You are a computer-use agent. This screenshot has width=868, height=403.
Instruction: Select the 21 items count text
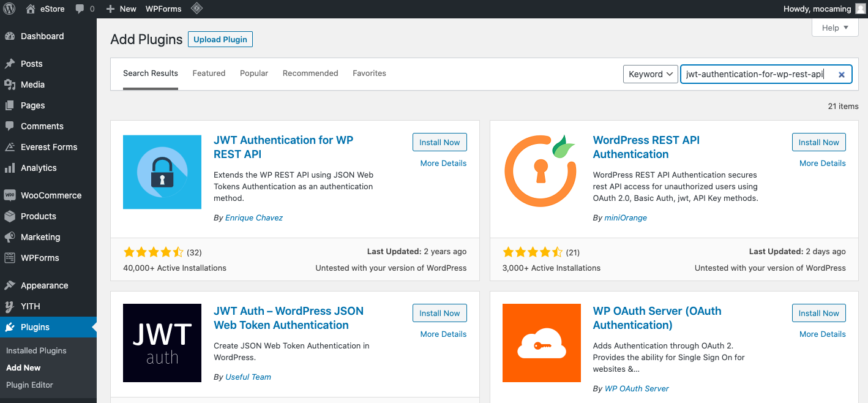point(843,106)
